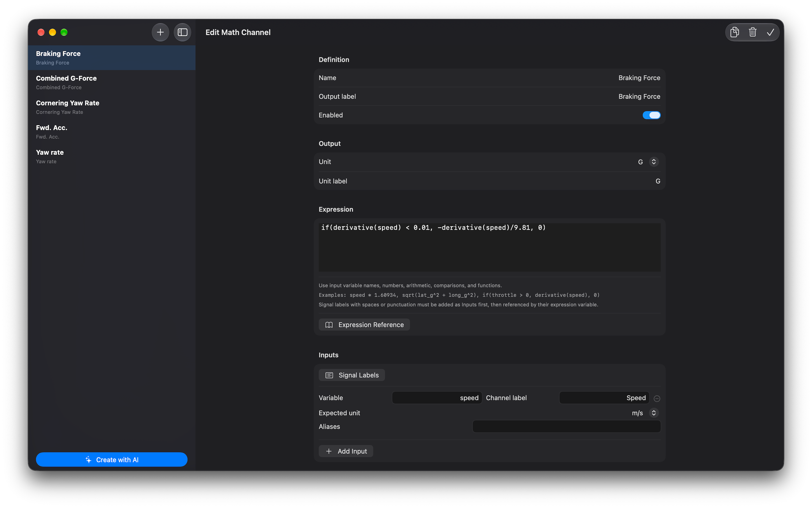Edit the Output label field
This screenshot has width=812, height=508.
coord(489,97)
